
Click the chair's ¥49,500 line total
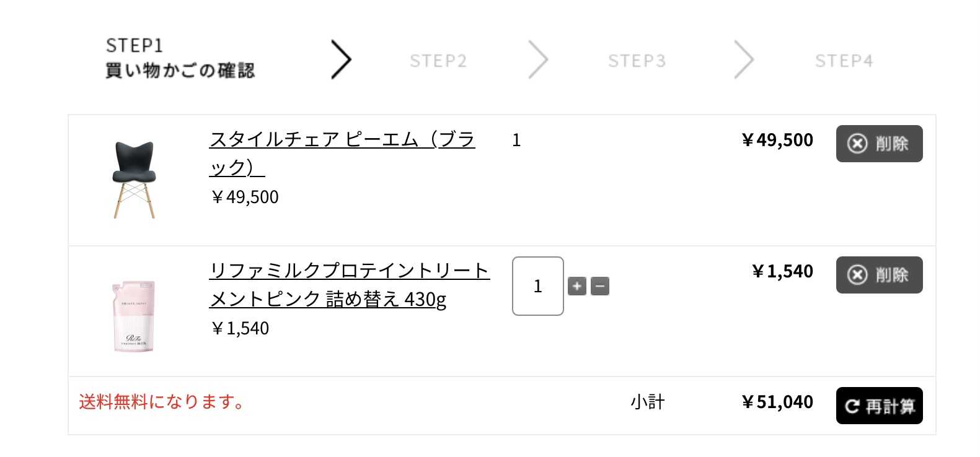coord(777,140)
